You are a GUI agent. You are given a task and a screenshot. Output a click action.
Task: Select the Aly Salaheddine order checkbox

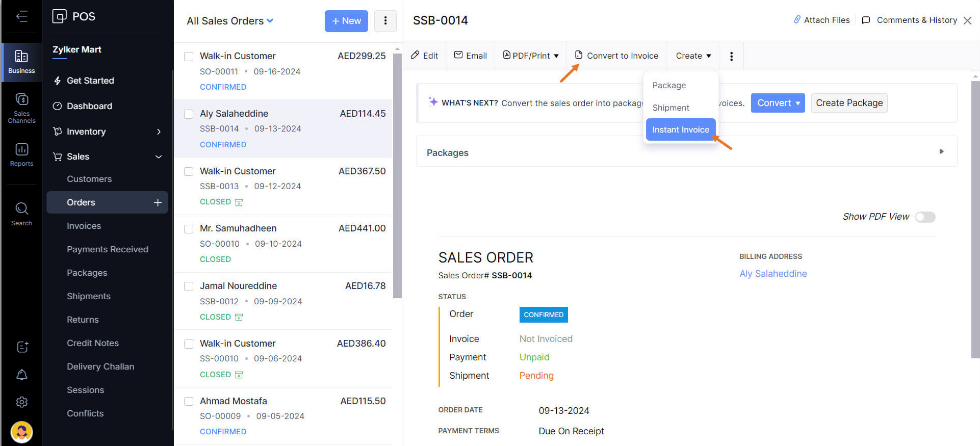pos(189,114)
